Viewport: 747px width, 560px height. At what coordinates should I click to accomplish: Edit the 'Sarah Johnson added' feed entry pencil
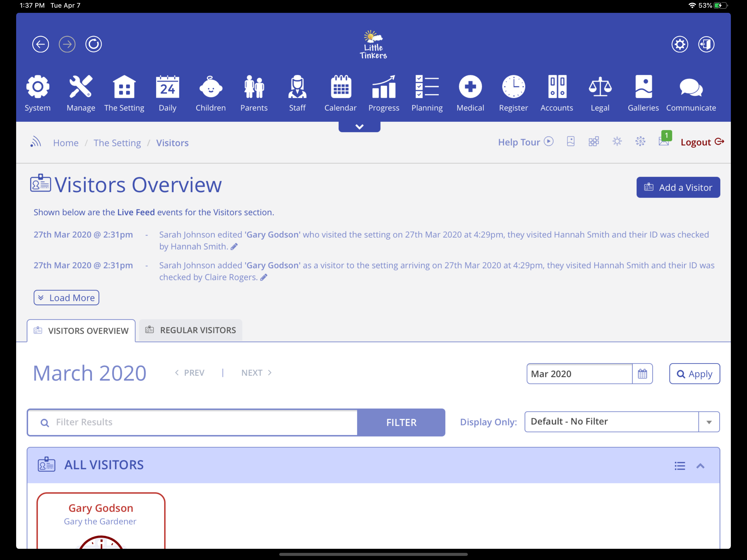264,278
